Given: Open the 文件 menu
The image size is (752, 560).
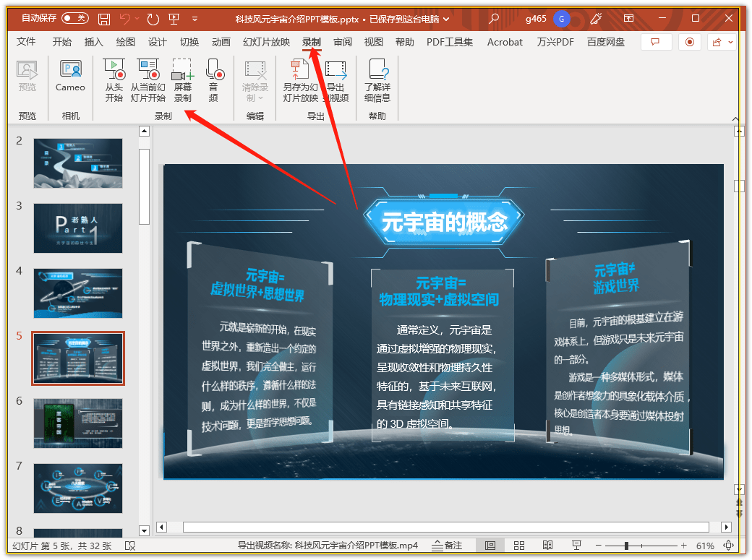Looking at the screenshot, I should [26, 42].
